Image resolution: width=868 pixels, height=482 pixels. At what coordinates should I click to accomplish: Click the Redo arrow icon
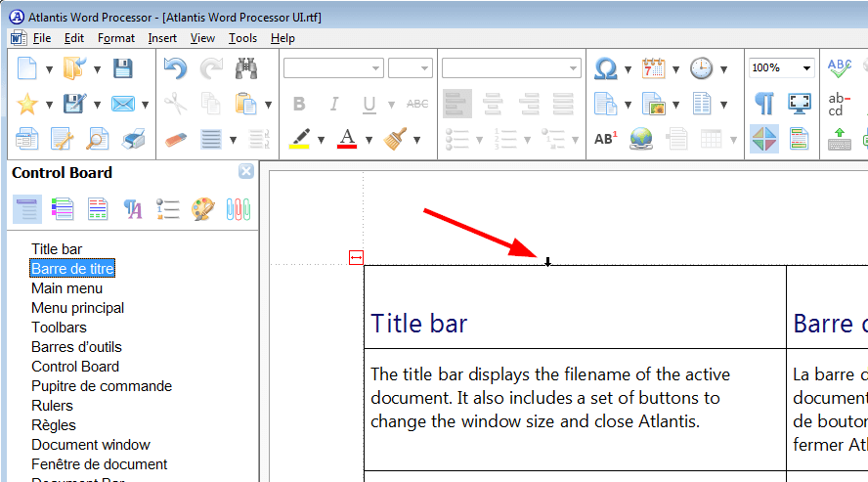pyautogui.click(x=211, y=68)
